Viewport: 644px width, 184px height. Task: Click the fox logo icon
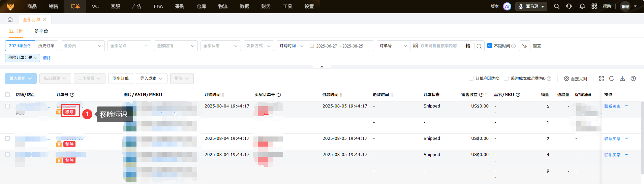[10, 6]
